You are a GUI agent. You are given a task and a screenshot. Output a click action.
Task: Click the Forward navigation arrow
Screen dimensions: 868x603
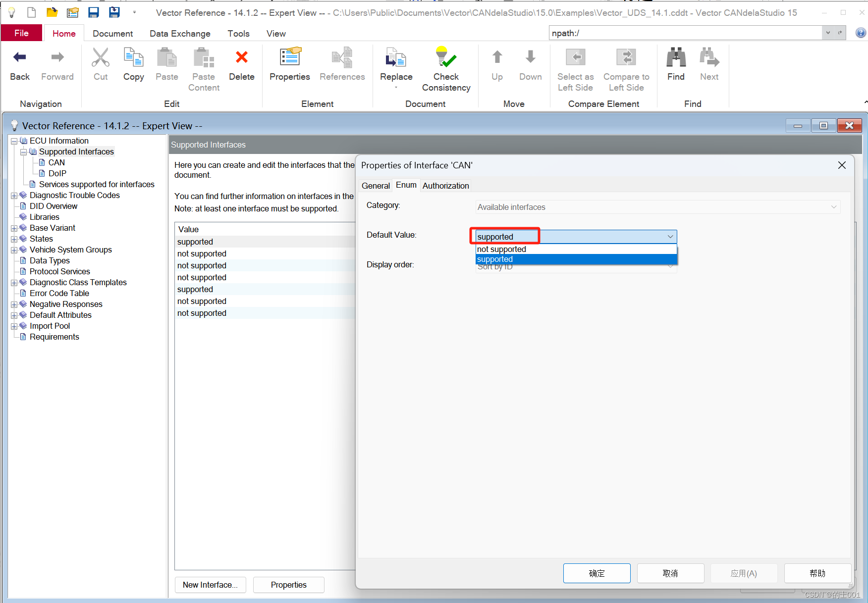coord(57,64)
